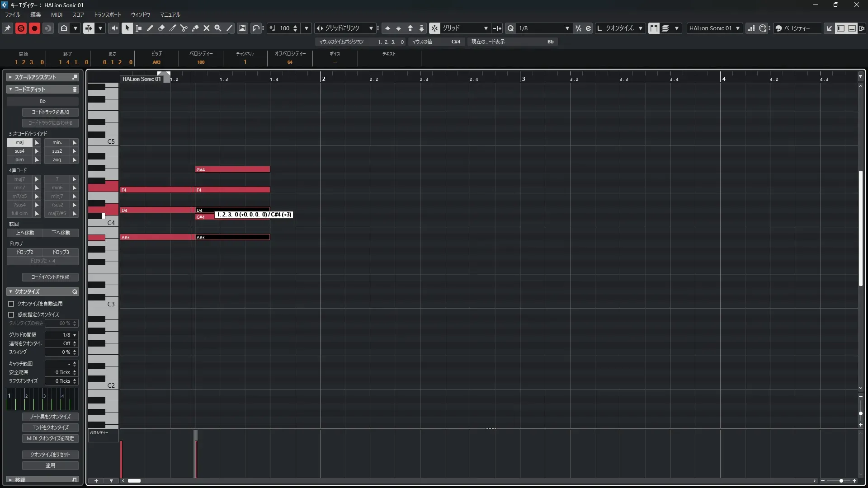Select the Draw pencil tool
Viewport: 868px width, 488px height.
pyautogui.click(x=150, y=28)
